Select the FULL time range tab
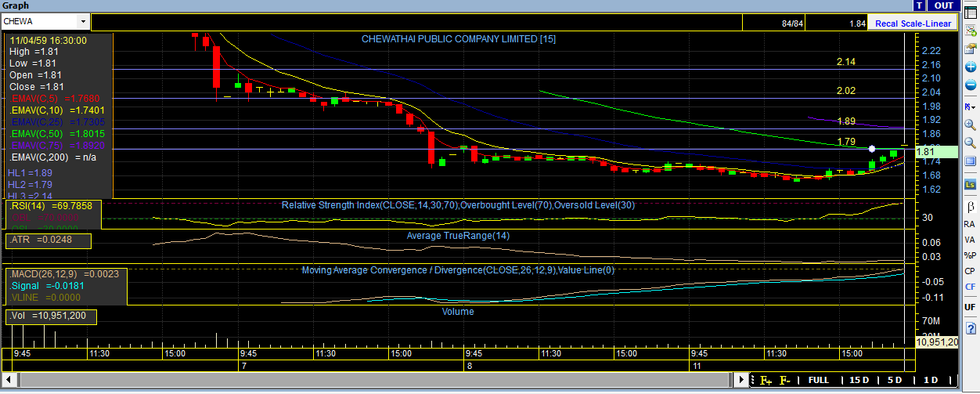Image resolution: width=980 pixels, height=394 pixels. tap(818, 380)
